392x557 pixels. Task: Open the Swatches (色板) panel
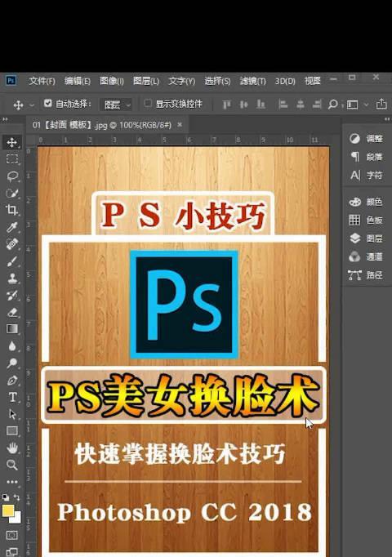pyautogui.click(x=366, y=220)
